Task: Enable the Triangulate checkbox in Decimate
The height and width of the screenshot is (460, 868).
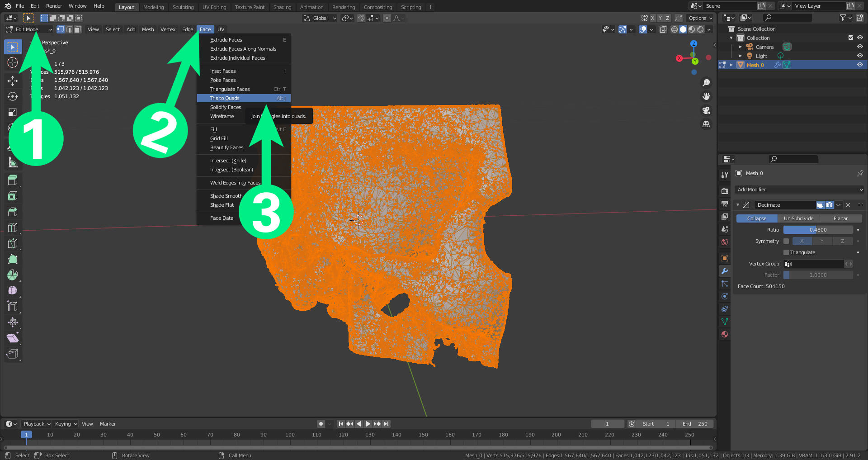Action: point(786,252)
